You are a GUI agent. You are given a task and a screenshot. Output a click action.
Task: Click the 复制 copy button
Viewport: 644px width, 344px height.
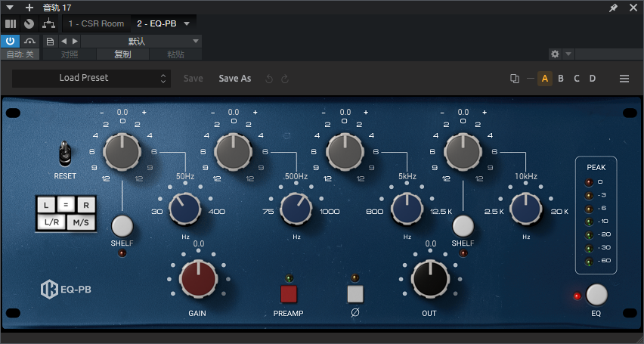(x=122, y=54)
